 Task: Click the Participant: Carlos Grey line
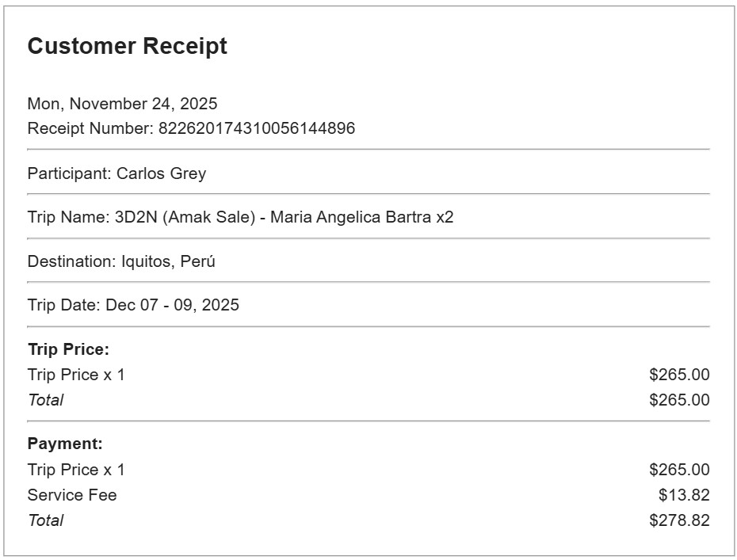(116, 173)
